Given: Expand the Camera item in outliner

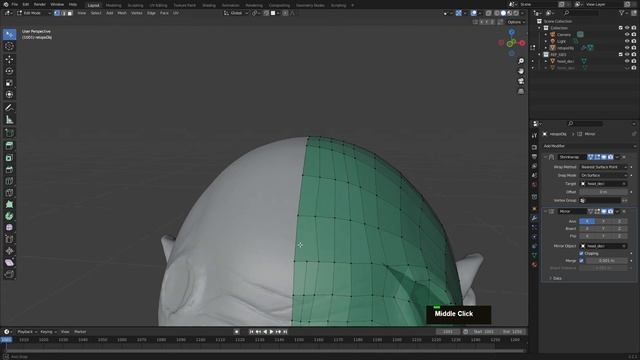Looking at the screenshot, I should [x=546, y=35].
